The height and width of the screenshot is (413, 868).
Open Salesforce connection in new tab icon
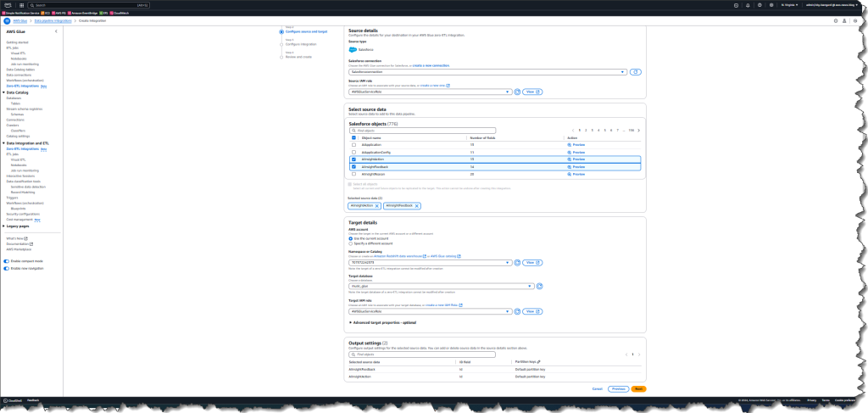click(636, 72)
